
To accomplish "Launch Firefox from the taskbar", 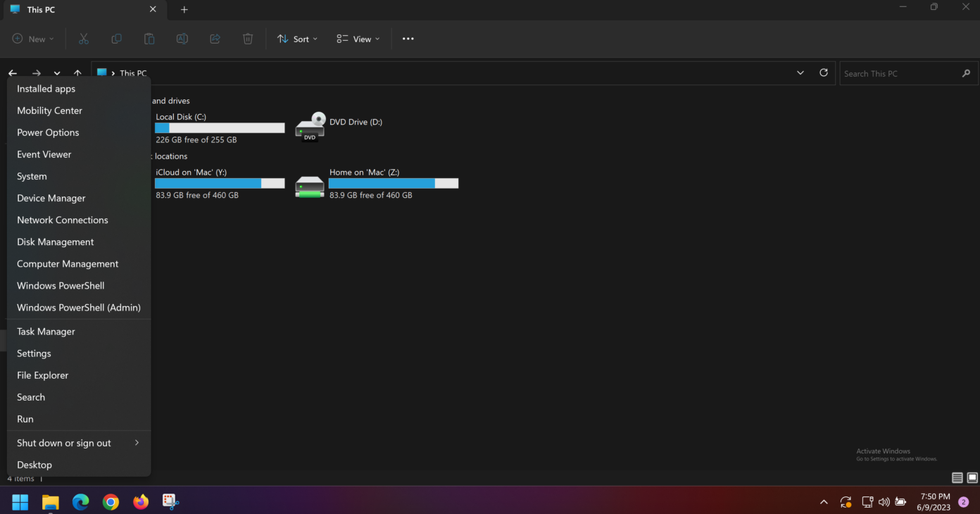I will (140, 501).
